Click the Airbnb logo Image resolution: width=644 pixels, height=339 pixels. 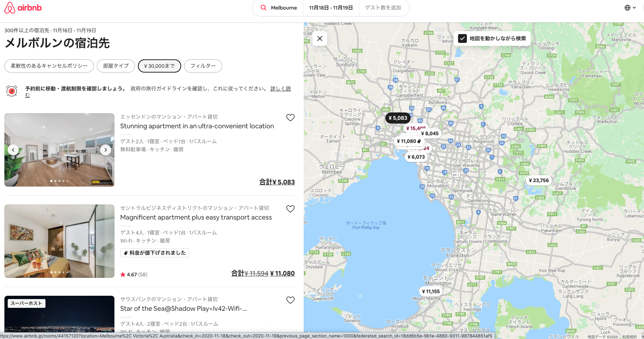23,8
